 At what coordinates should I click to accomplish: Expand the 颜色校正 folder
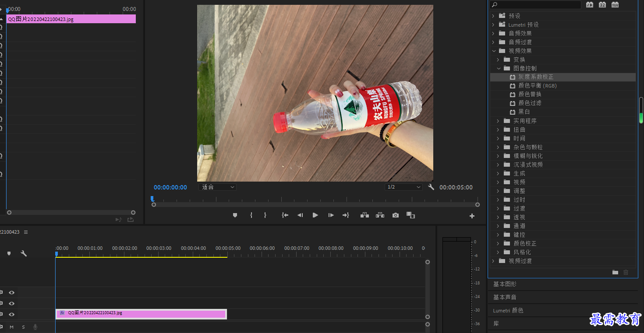pos(498,243)
